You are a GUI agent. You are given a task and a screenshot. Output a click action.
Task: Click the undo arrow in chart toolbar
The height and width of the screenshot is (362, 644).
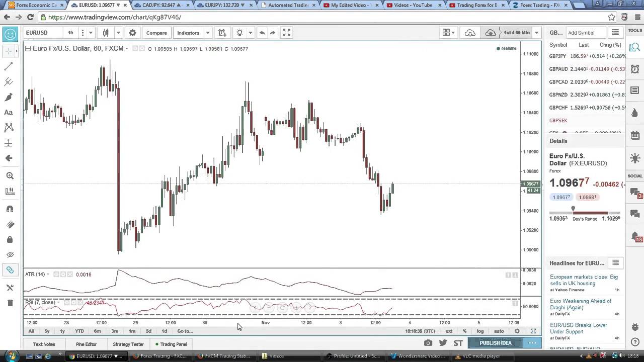(262, 33)
